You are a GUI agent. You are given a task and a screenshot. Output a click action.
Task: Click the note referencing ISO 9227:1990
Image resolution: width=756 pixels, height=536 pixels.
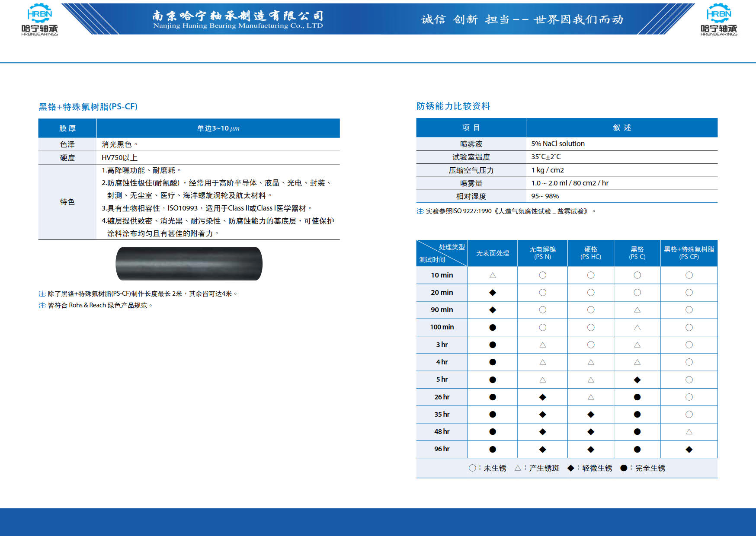pos(506,211)
